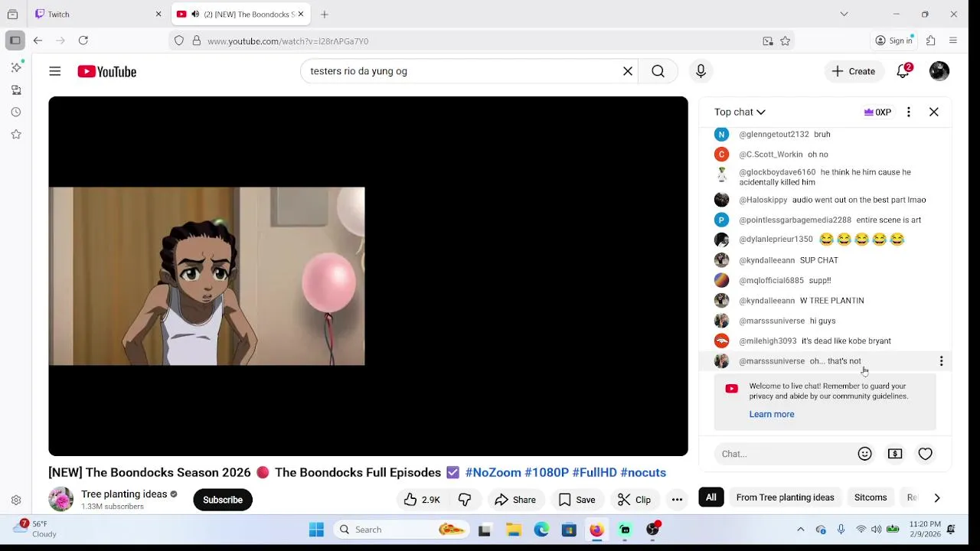The image size is (980, 551).
Task: Open a new browser tab
Action: [x=325, y=14]
